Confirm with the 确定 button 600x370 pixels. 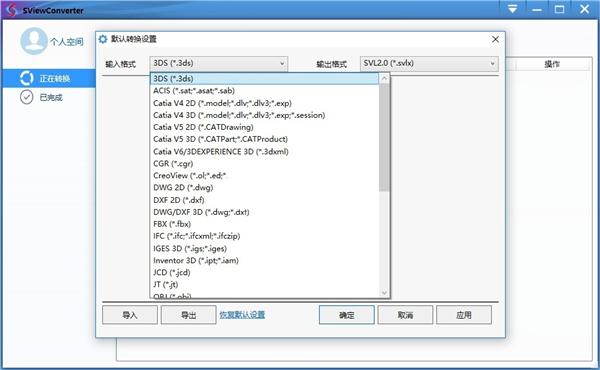347,315
